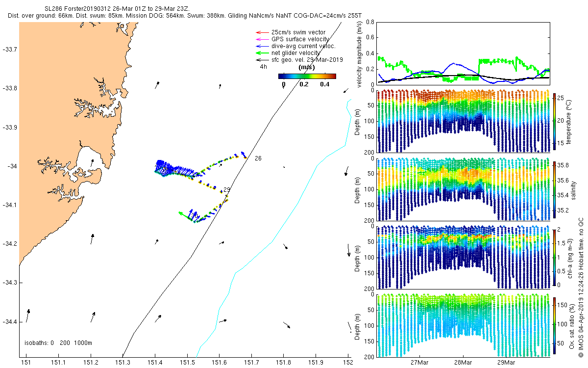Select the temperature vertical colorbar
This screenshot has height=368, width=588.
coord(555,121)
